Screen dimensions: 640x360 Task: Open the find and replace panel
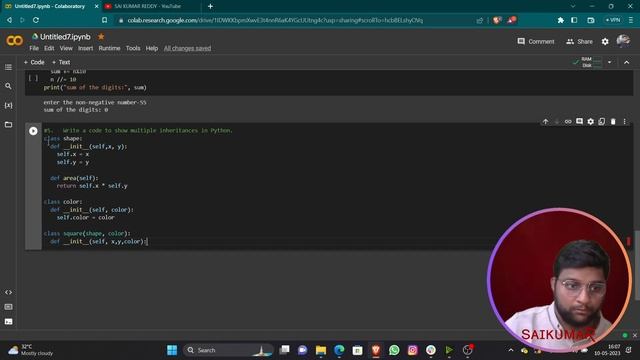click(8, 86)
